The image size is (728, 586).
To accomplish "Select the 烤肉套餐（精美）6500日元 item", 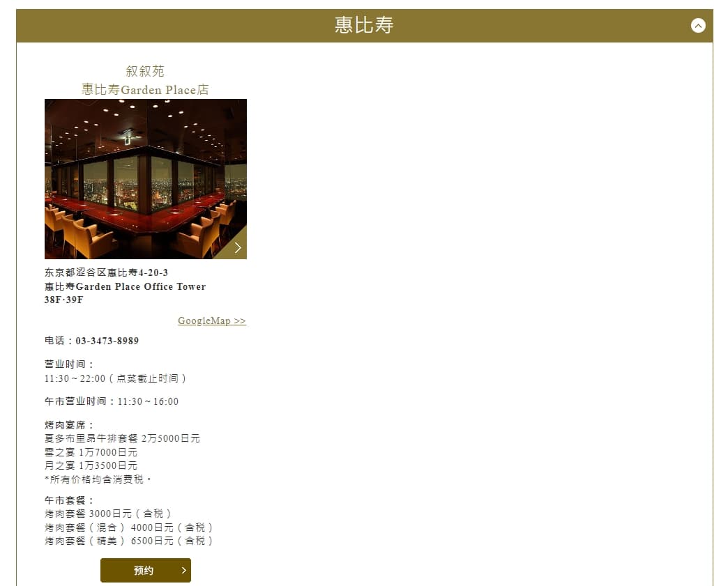I will pos(128,541).
